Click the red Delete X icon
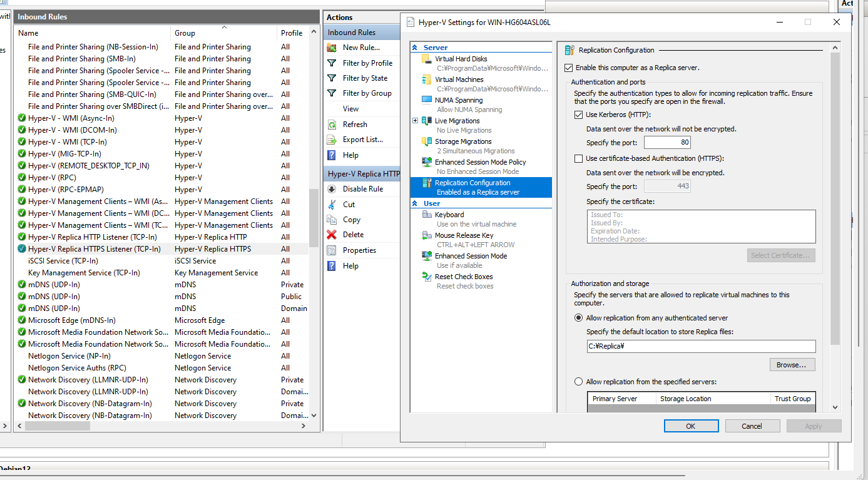Image resolution: width=868 pixels, height=480 pixels. point(332,235)
